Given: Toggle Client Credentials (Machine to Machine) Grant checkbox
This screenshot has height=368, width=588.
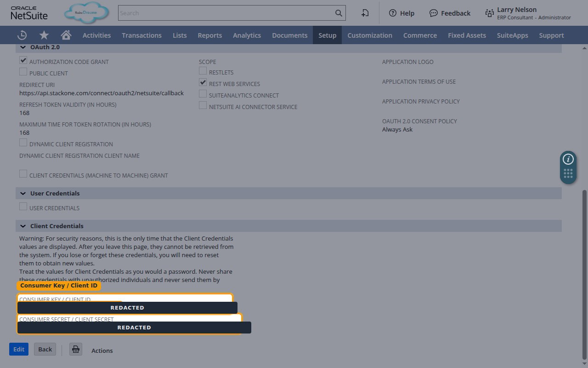Looking at the screenshot, I should pos(23,174).
